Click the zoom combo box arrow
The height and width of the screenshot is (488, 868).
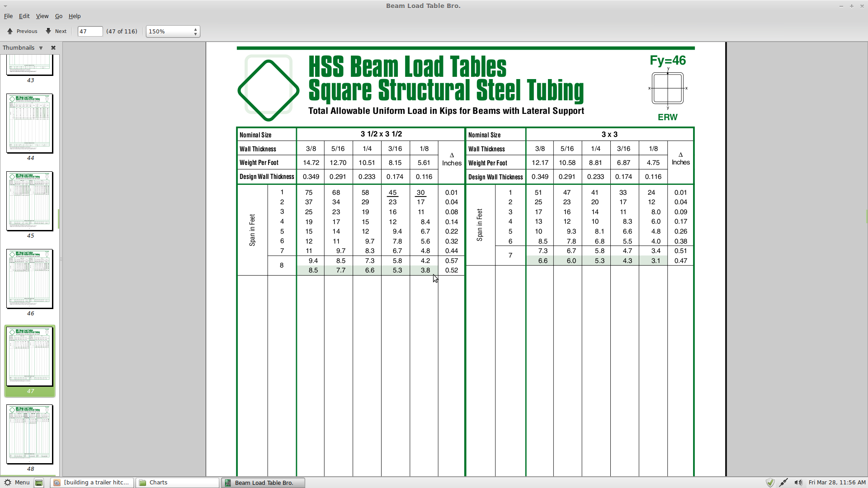[x=195, y=31]
